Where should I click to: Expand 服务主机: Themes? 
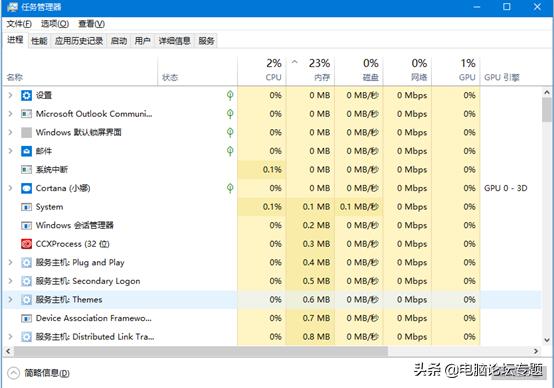(10, 300)
